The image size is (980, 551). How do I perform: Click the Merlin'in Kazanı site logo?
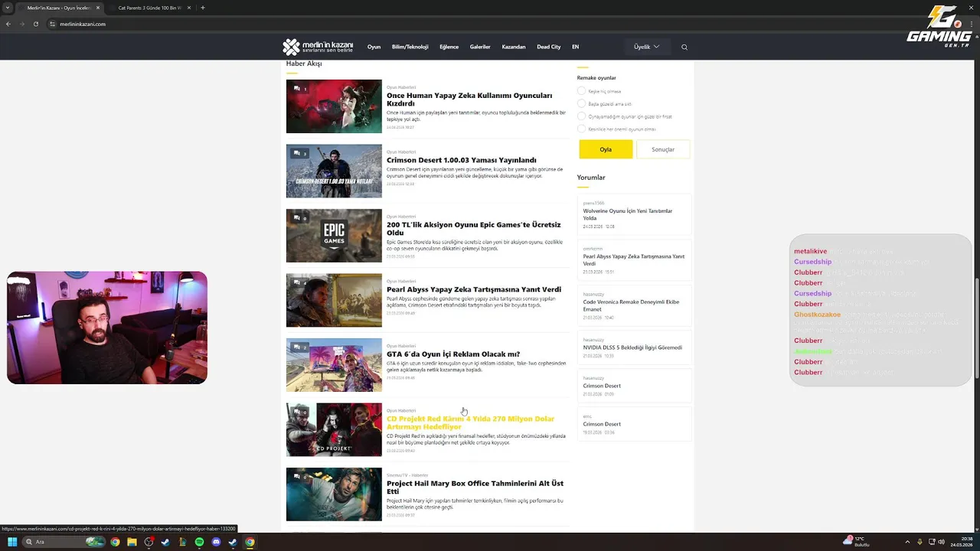coord(318,47)
